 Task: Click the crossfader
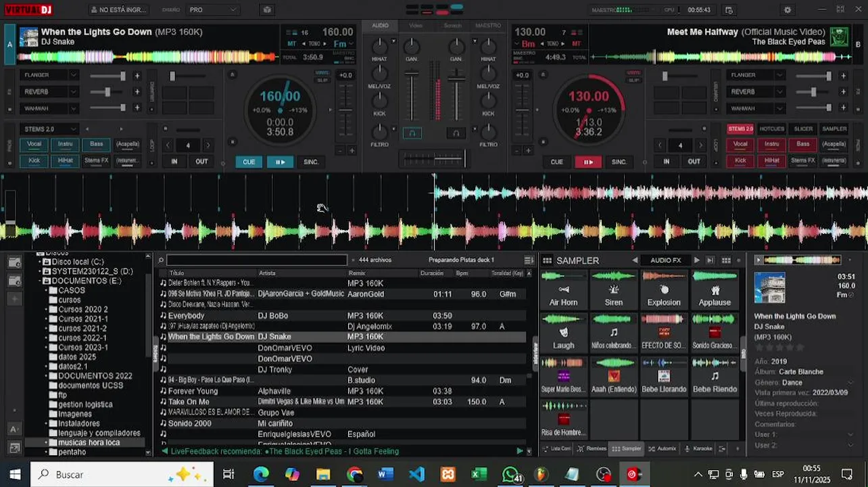click(433, 159)
